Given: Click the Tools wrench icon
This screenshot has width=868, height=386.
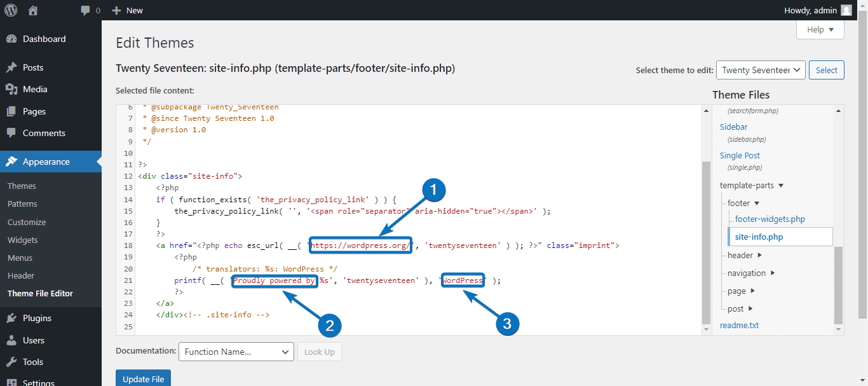Looking at the screenshot, I should tap(11, 362).
